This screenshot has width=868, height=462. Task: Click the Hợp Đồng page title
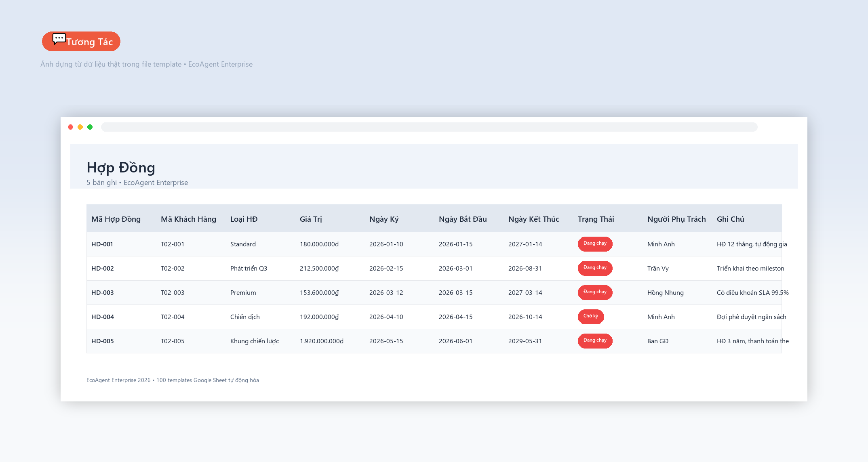click(121, 168)
